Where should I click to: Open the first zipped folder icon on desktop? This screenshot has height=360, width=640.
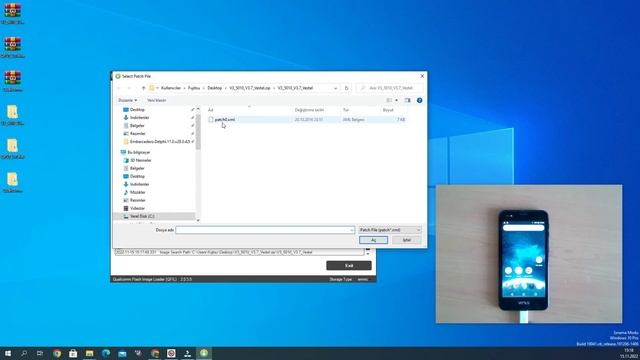(13, 114)
